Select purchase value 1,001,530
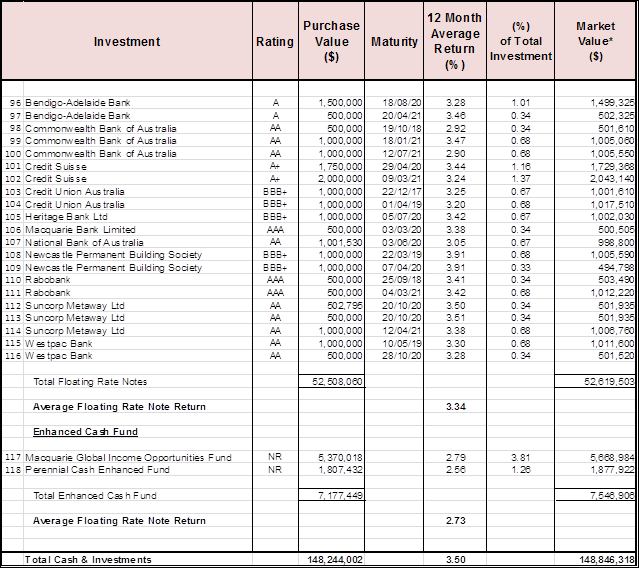The height and width of the screenshot is (568, 639). pyautogui.click(x=340, y=243)
